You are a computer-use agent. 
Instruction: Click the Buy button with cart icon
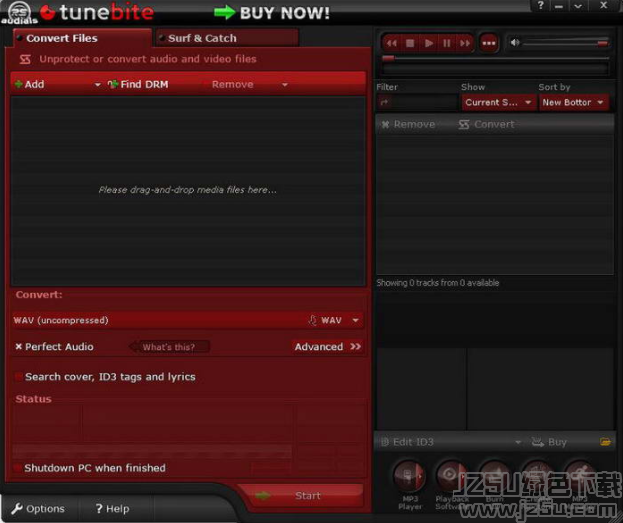549,442
